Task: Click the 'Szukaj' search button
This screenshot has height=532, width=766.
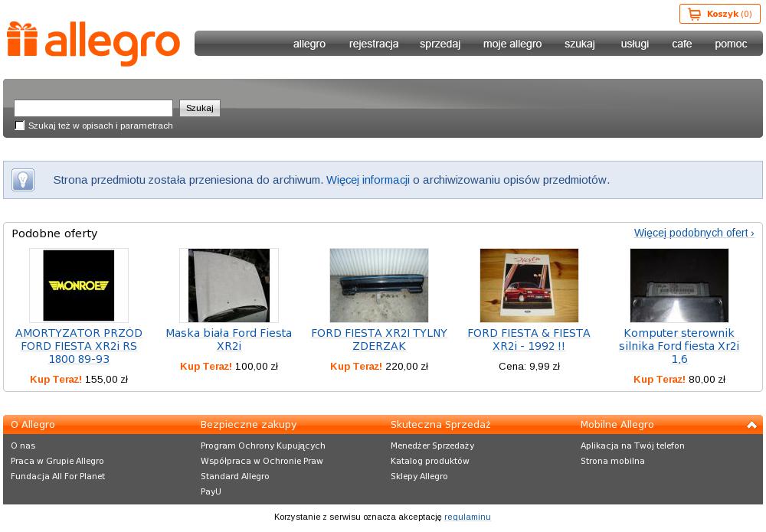Action: (200, 108)
